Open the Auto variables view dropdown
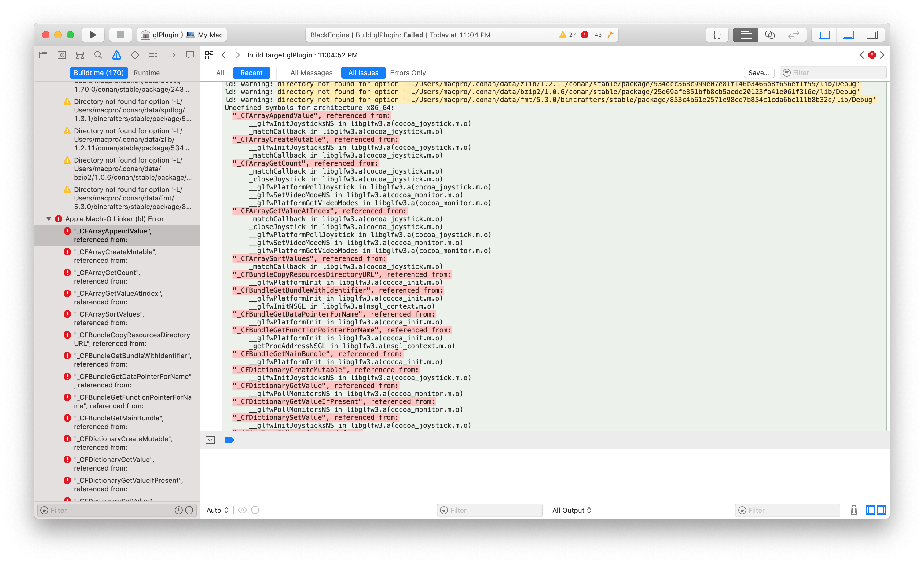Image resolution: width=924 pixels, height=564 pixels. click(x=218, y=510)
